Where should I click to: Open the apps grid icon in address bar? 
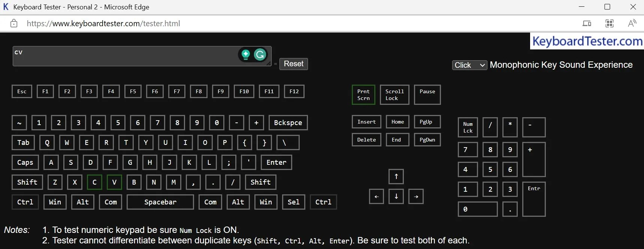point(610,24)
